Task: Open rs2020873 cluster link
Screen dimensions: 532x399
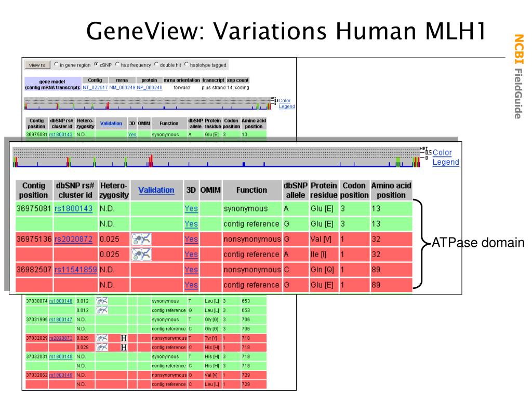Action: 61,338
